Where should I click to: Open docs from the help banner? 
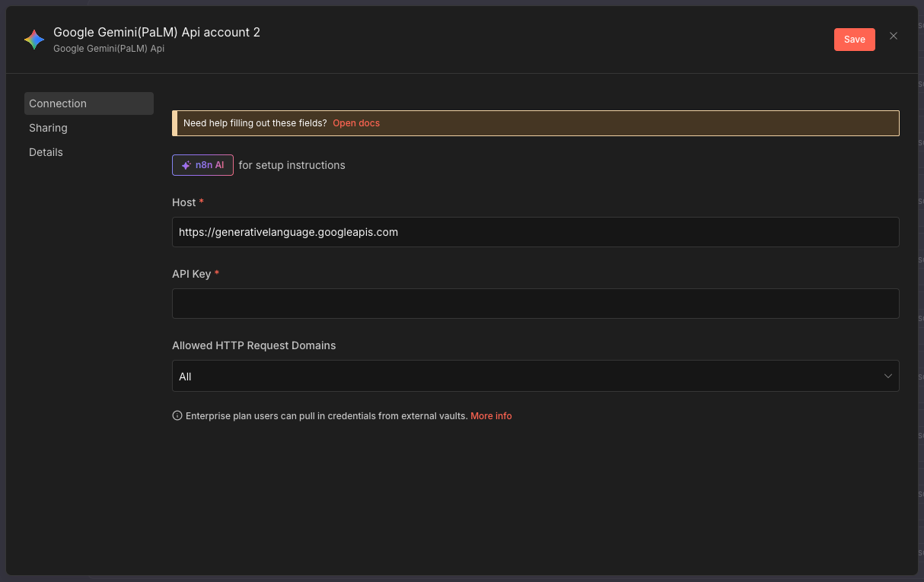tap(355, 122)
